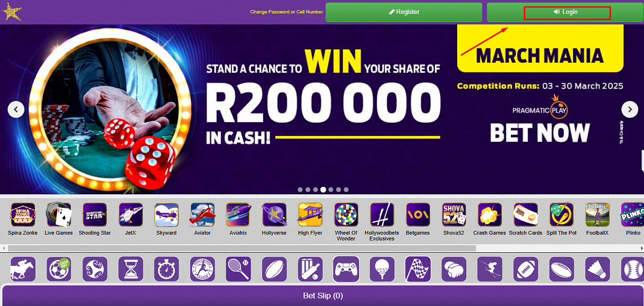Open the Spina Zonke game icon

tap(23, 215)
